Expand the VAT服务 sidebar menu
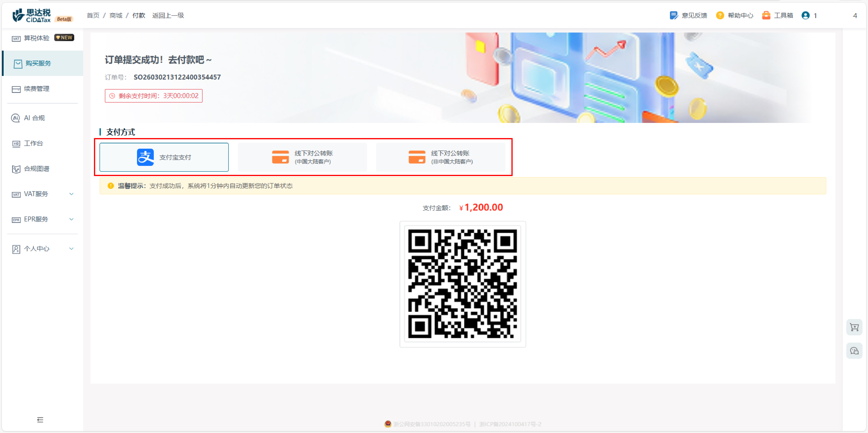 [x=42, y=194]
